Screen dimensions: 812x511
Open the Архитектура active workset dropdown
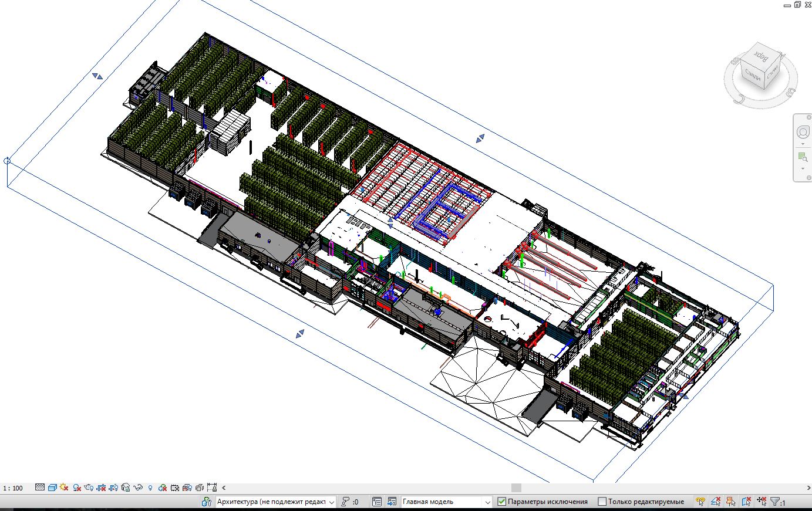(276, 502)
